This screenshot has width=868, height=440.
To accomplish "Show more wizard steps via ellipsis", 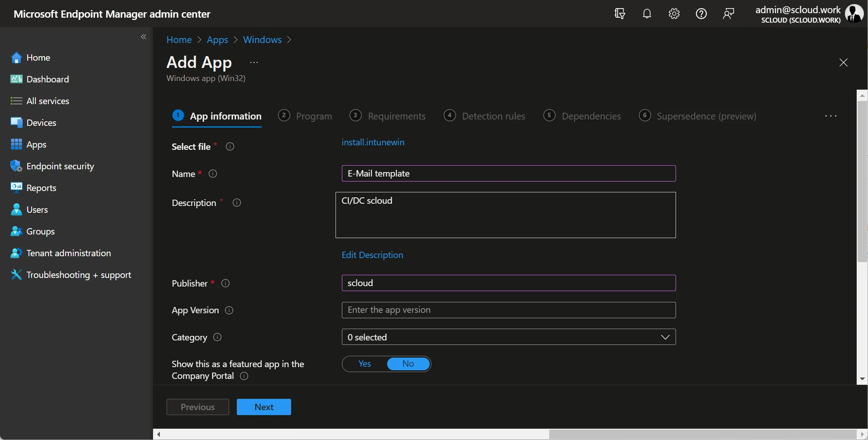I will tap(831, 116).
